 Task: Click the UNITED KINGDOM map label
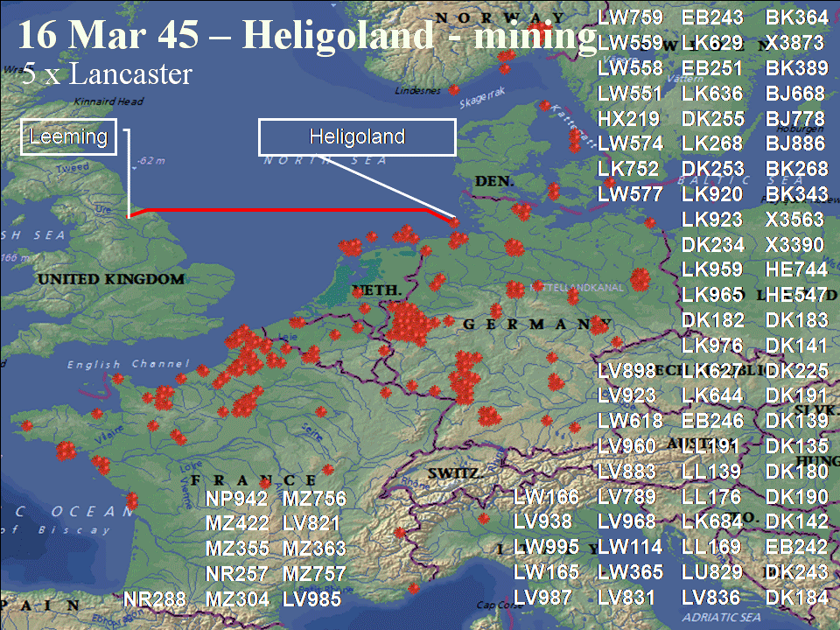111,279
